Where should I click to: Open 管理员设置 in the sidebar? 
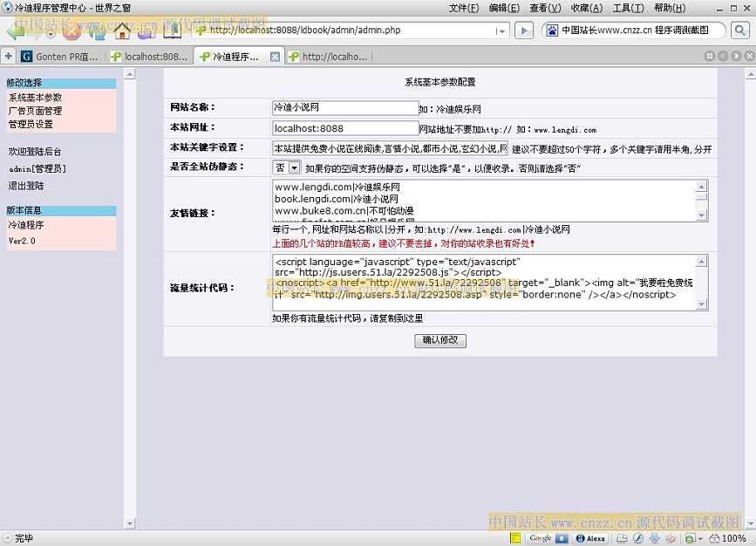coord(31,125)
